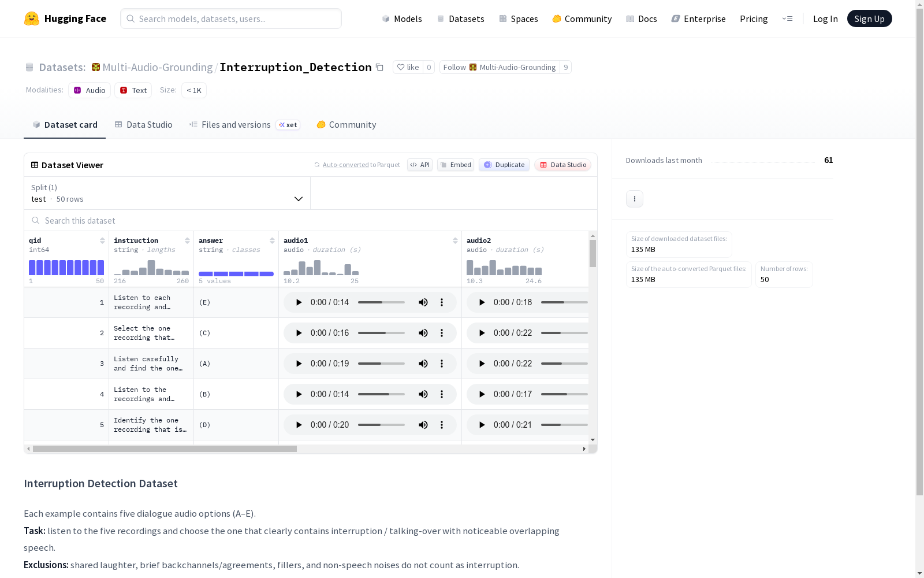The width and height of the screenshot is (924, 578).
Task: Play audio2 in row 4
Action: (x=482, y=394)
